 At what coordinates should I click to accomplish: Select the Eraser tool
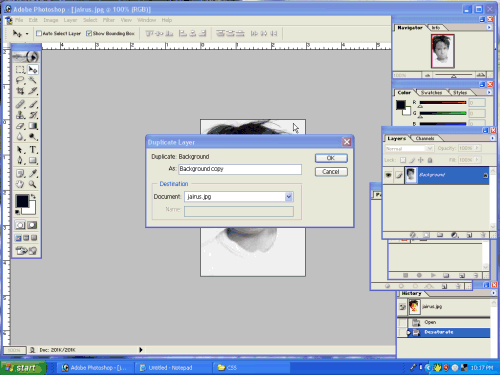20,126
